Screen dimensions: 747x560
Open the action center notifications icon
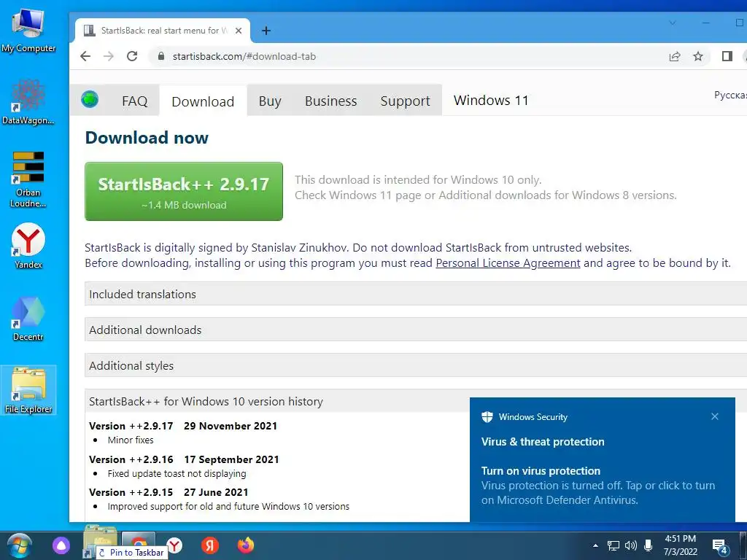click(x=719, y=547)
